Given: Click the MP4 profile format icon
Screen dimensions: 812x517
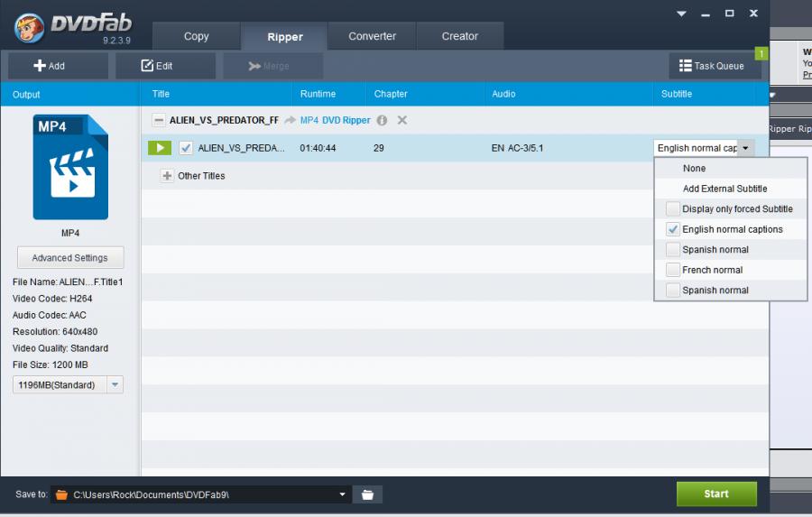Looking at the screenshot, I should [70, 168].
